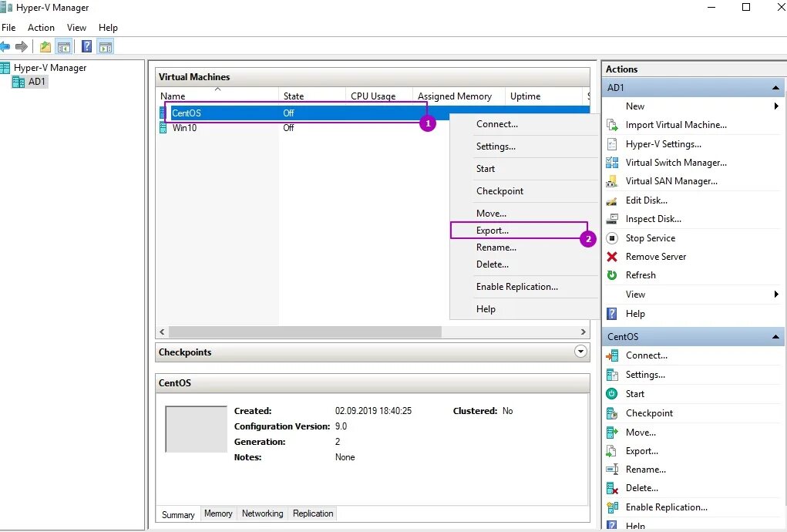Click the Virtual Switch Manager icon
This screenshot has height=532, width=787.
coord(612,163)
